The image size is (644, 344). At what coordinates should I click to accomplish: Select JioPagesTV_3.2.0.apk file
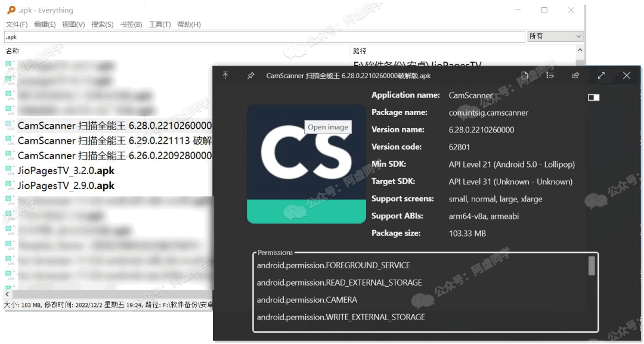pos(66,171)
